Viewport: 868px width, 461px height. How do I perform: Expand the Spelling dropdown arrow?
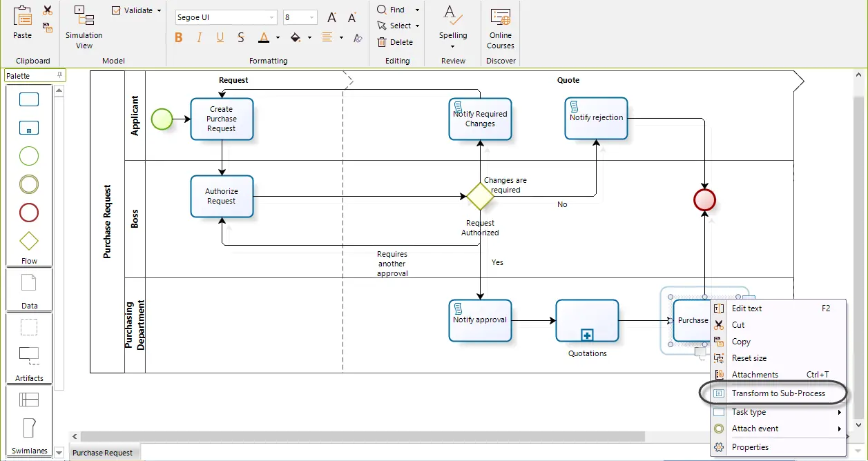pyautogui.click(x=453, y=47)
